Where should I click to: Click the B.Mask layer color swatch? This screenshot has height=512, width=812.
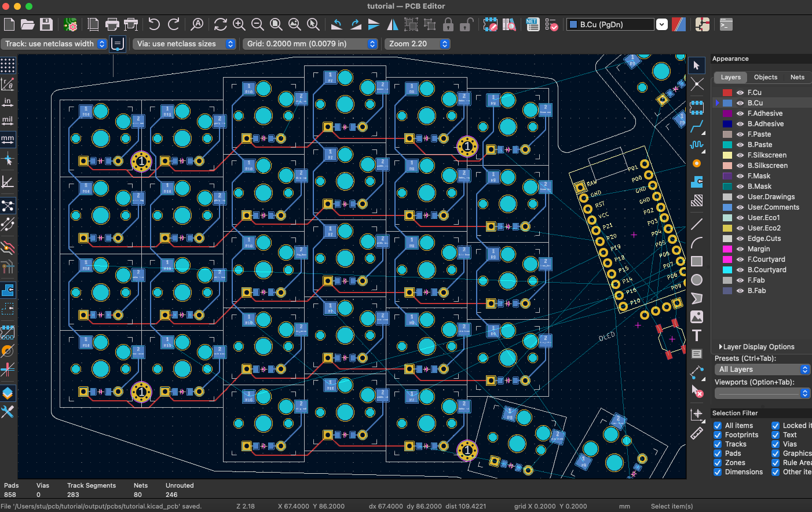pyautogui.click(x=727, y=186)
